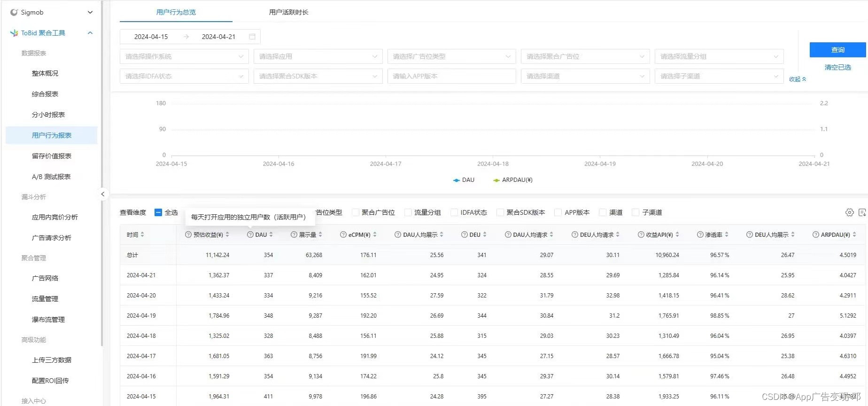Toggle ARPDAU(¥) series in chart legend
The height and width of the screenshot is (406, 868).
(x=512, y=180)
